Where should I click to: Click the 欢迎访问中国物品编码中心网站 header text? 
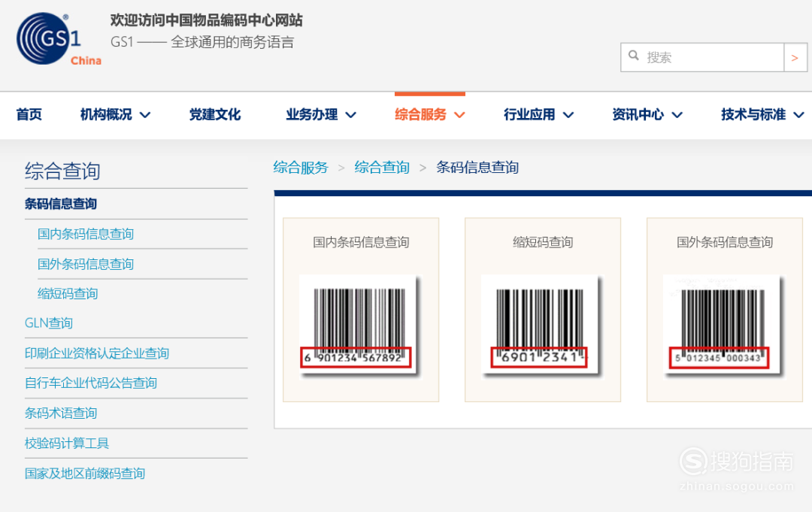206,20
